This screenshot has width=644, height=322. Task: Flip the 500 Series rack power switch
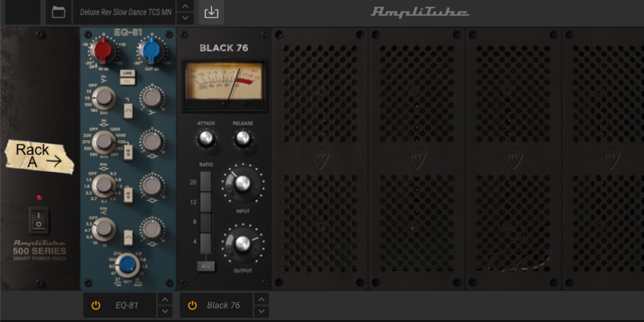39,220
